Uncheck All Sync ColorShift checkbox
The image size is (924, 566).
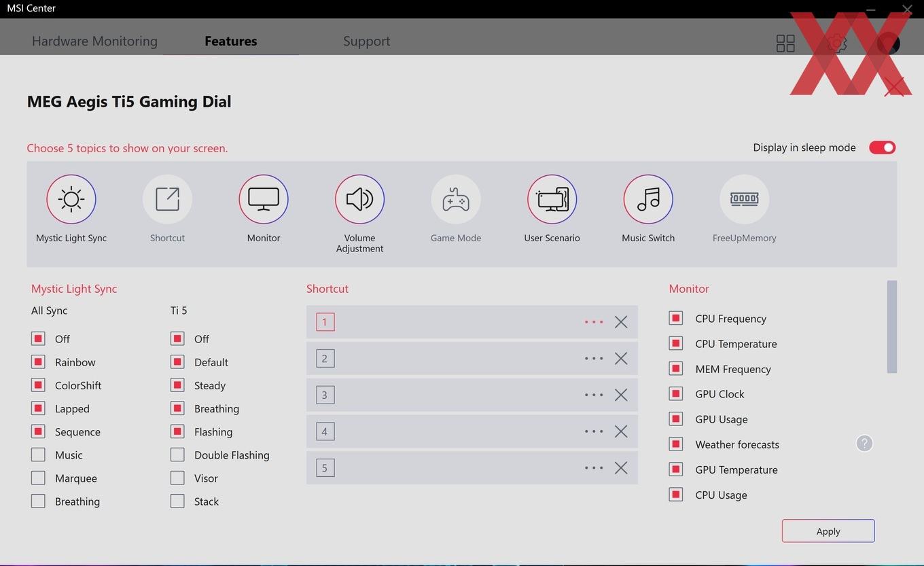pos(38,385)
